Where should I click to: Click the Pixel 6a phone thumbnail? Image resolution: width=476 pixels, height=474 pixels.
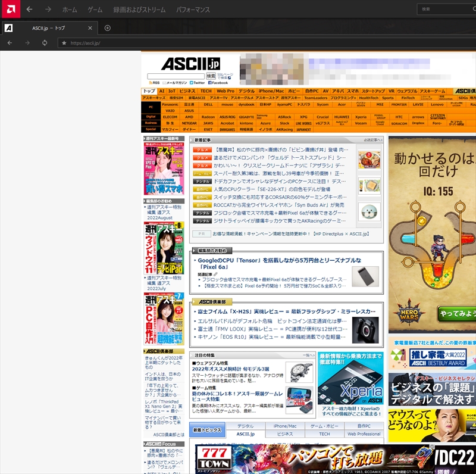click(365, 276)
